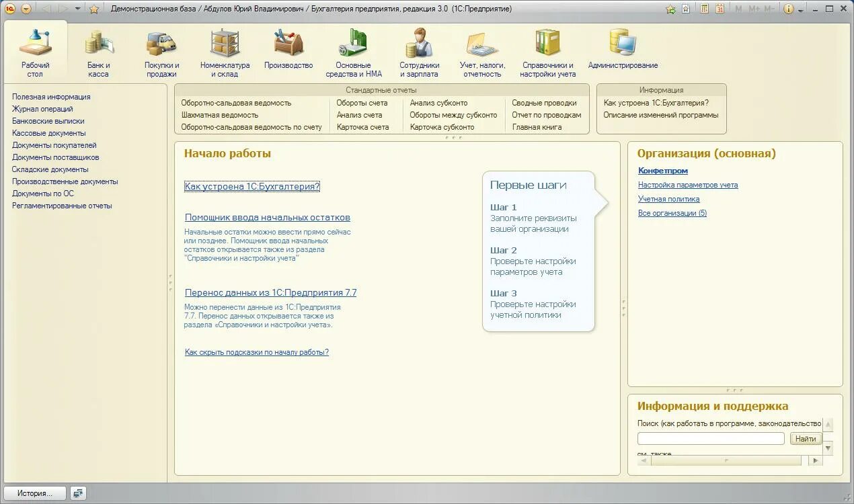Open Карточка субконто report
Screen dimensions: 854x504
point(442,127)
